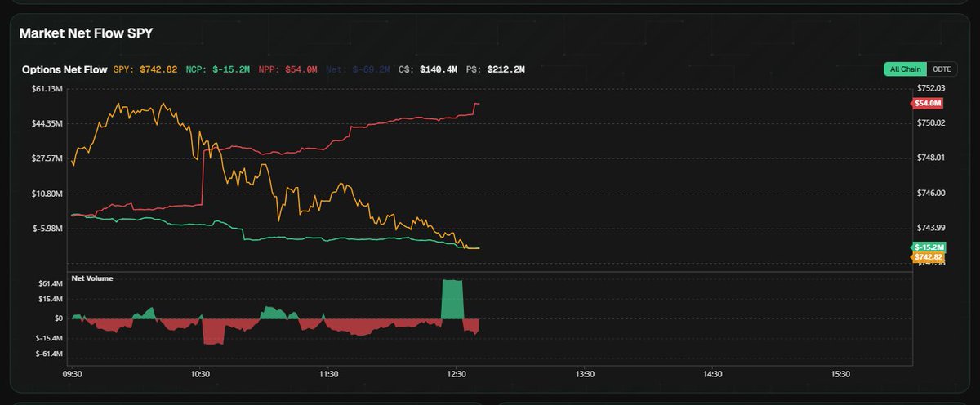Click the green $-15.2M axis tag
The image size is (980, 405).
tap(928, 247)
